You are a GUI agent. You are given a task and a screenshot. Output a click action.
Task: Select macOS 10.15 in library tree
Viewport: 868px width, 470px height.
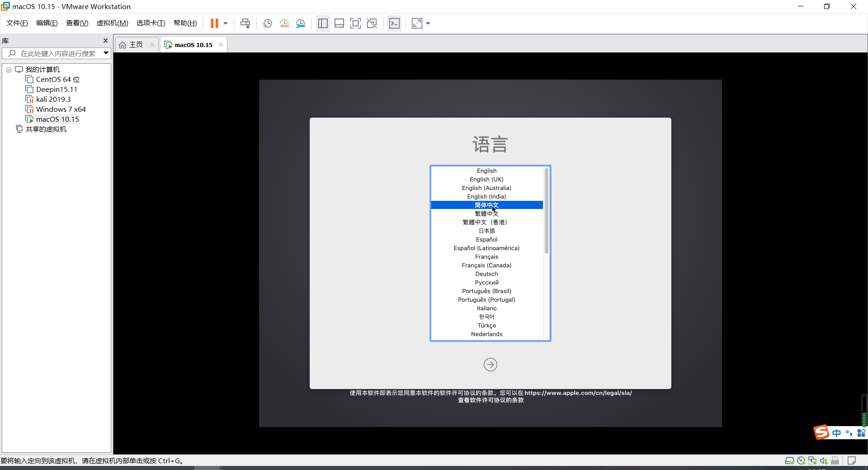point(57,119)
